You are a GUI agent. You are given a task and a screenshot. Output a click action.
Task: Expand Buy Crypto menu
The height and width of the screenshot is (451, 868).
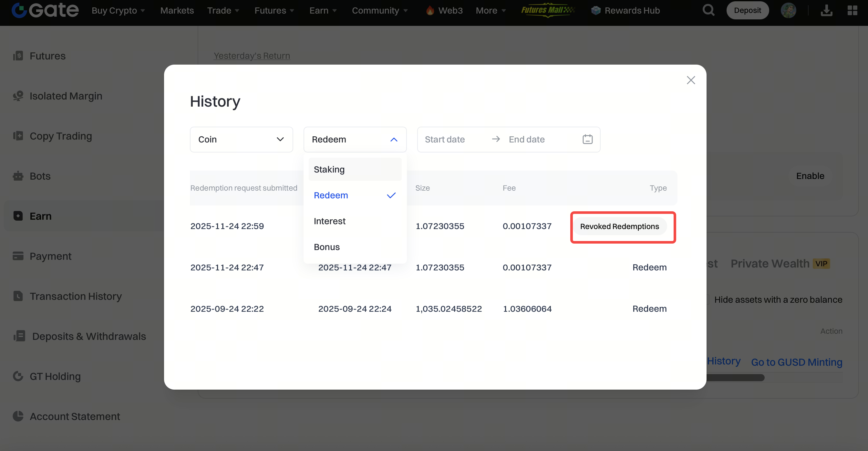(118, 10)
